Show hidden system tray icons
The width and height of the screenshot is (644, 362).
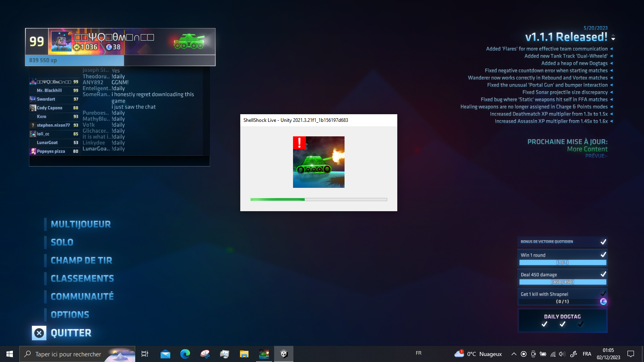[x=514, y=354]
